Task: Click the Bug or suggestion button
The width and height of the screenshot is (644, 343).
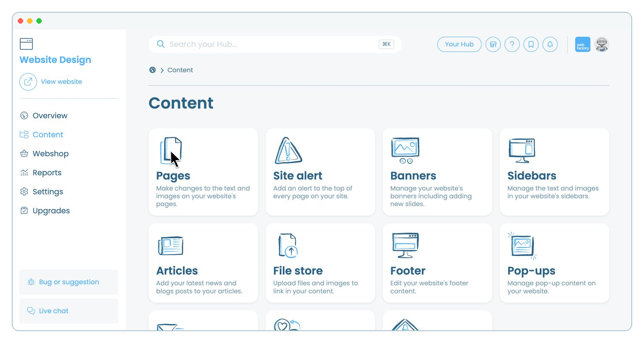Action: coord(69,282)
